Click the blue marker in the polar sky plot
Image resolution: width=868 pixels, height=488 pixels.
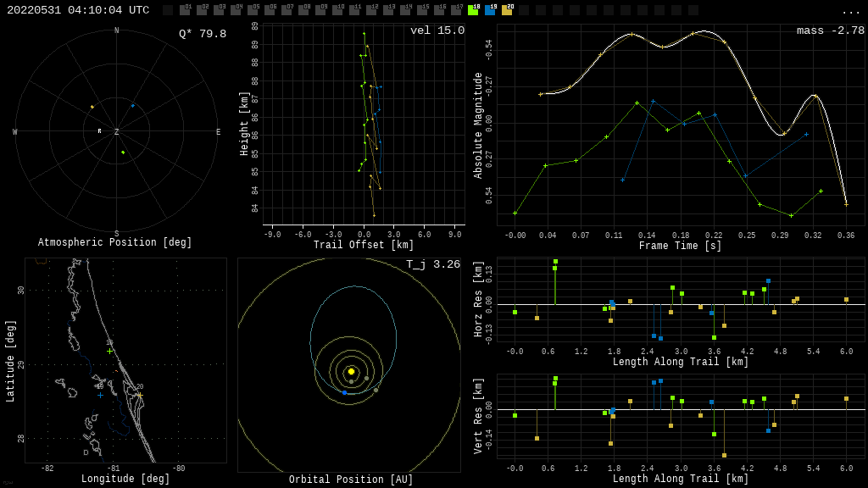coord(133,106)
